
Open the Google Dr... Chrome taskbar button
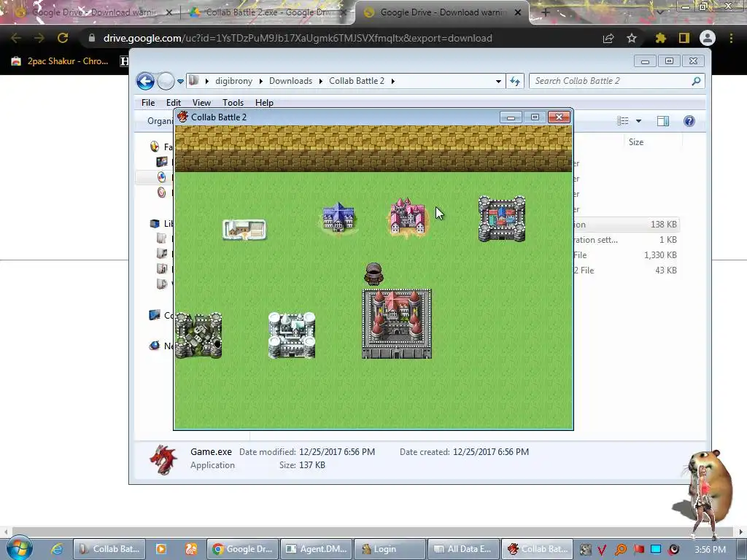pos(242,549)
